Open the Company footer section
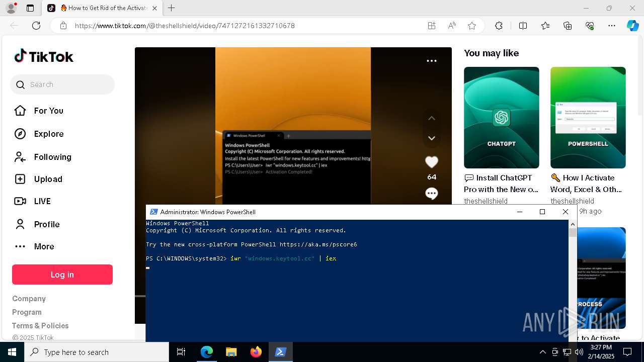 tap(29, 299)
